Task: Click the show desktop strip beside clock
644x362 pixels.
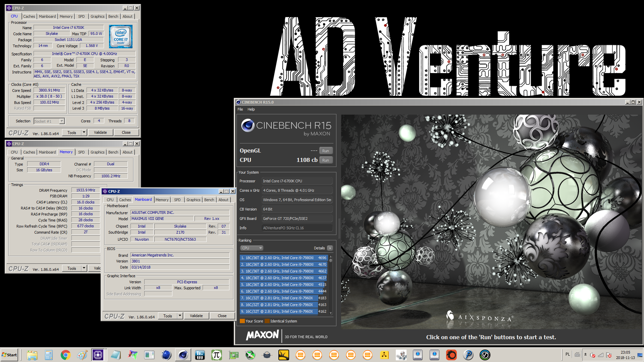Action: pyautogui.click(x=640, y=355)
